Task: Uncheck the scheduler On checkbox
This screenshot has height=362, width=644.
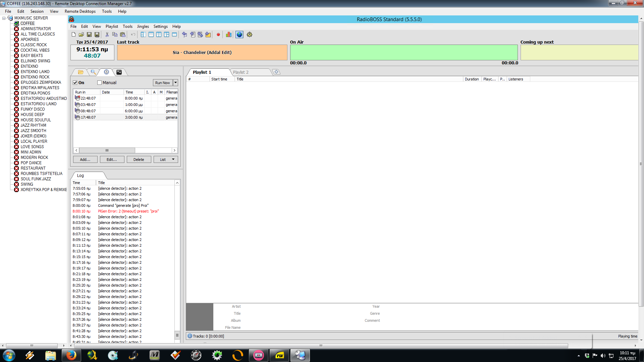Action: click(x=75, y=83)
